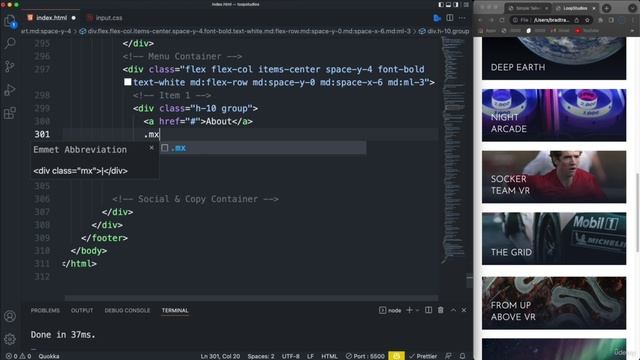Open the Extensions view
This screenshot has height=360, width=640.
click(x=10, y=113)
